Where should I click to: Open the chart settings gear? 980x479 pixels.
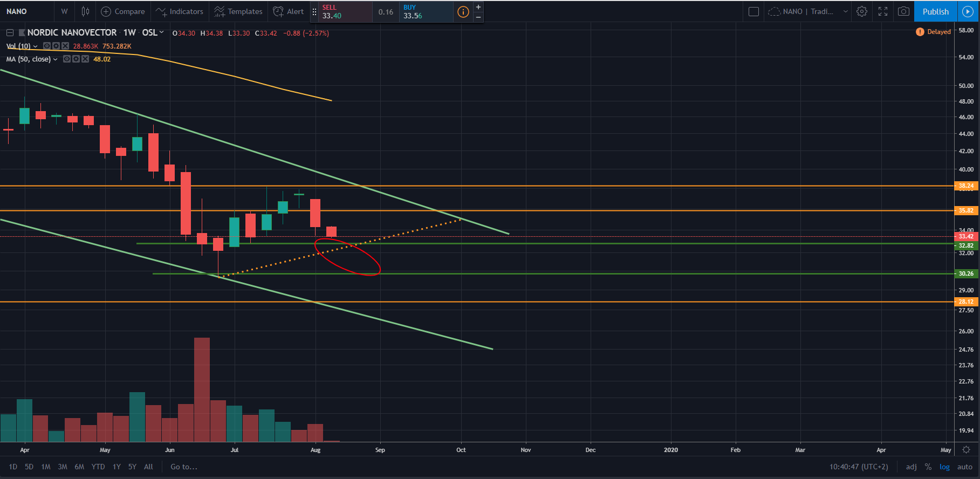coord(862,11)
